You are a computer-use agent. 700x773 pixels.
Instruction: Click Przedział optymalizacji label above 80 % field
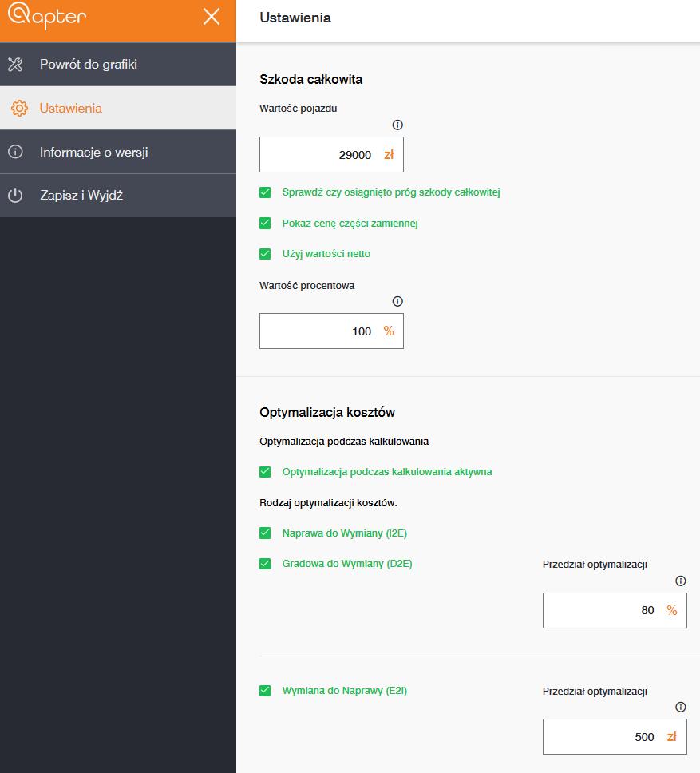(x=595, y=565)
